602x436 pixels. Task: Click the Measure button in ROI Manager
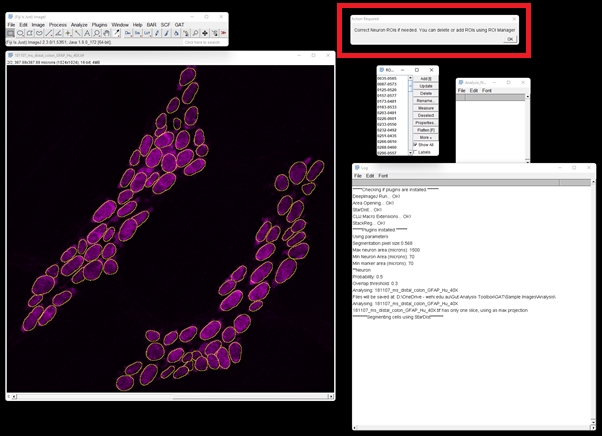pyautogui.click(x=426, y=107)
